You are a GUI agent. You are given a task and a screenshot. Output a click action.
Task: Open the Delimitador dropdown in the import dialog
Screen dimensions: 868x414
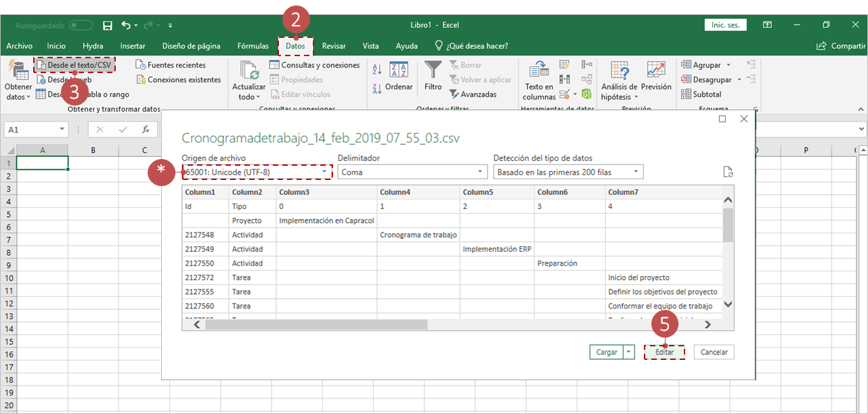click(412, 171)
